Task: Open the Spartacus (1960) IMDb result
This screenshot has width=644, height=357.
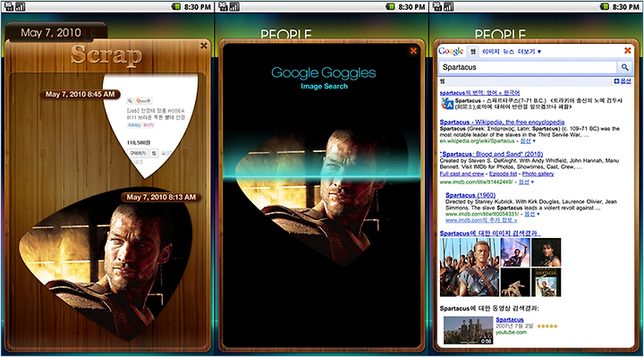Action: point(470,195)
